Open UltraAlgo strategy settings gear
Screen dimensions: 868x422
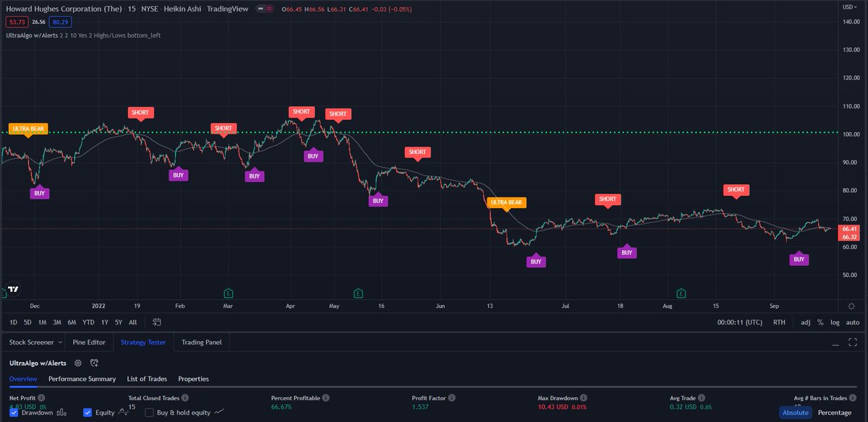click(x=78, y=363)
